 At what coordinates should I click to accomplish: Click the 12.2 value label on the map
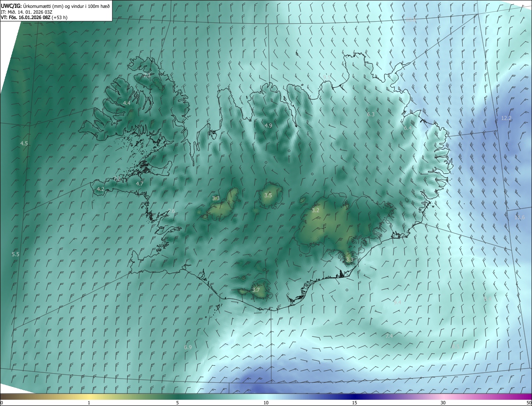pos(506,118)
